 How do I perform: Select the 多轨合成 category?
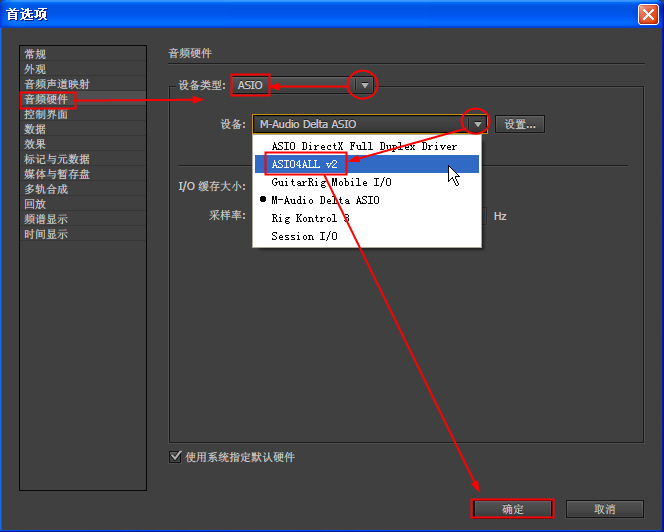(x=83, y=189)
